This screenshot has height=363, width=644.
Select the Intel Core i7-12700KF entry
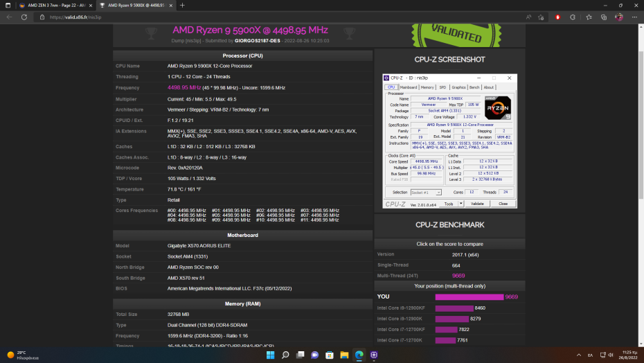point(401,330)
